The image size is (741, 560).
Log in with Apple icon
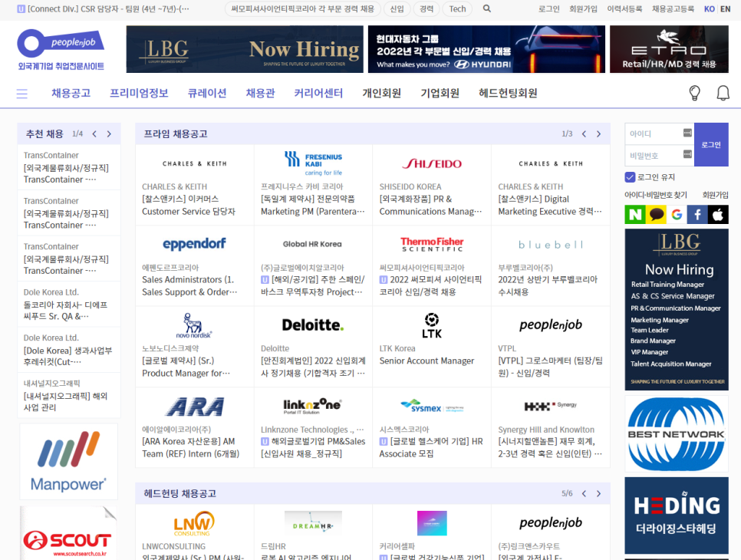point(718,215)
